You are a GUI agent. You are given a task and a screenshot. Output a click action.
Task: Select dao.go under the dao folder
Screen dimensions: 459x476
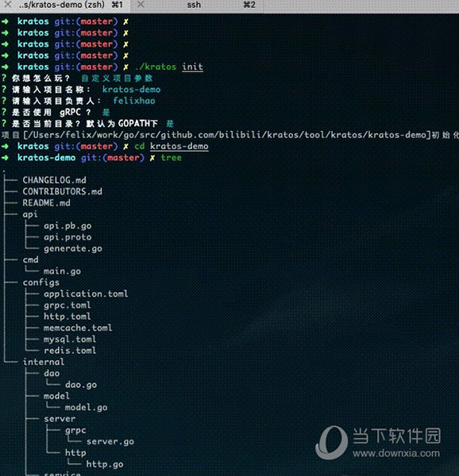[81, 385]
